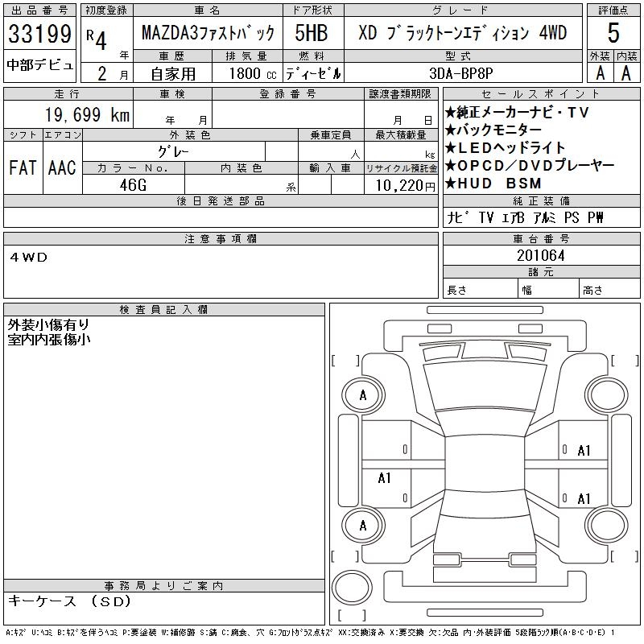Select the 高さ dimension cell
This screenshot has height=644, width=644.
(610, 288)
